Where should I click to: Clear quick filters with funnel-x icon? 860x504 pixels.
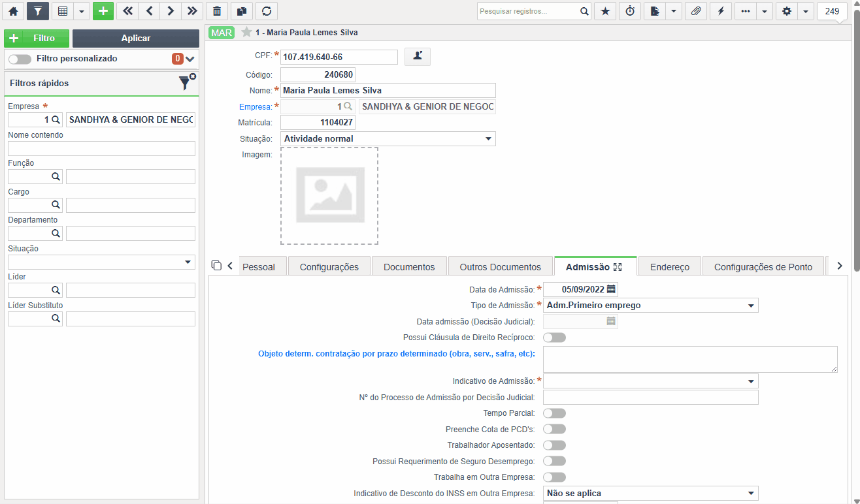pos(187,82)
